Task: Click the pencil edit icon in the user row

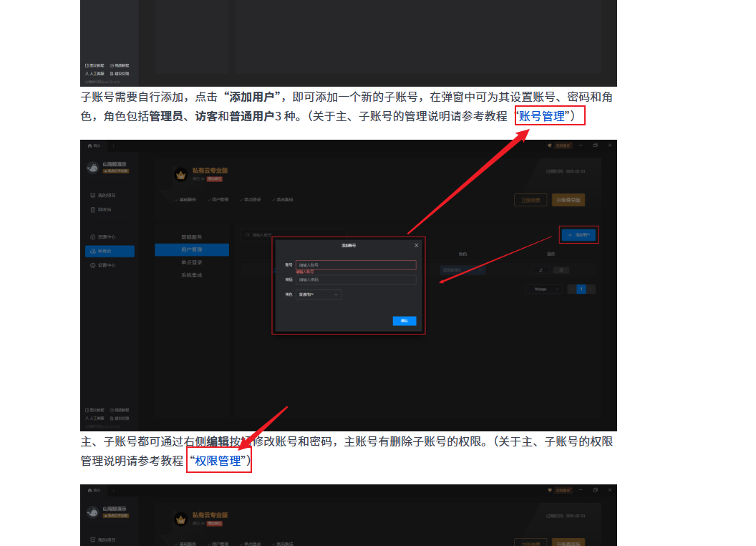Action: 541,270
